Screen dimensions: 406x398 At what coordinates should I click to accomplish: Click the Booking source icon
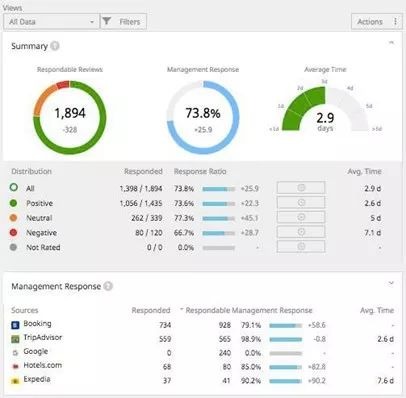[x=15, y=325]
